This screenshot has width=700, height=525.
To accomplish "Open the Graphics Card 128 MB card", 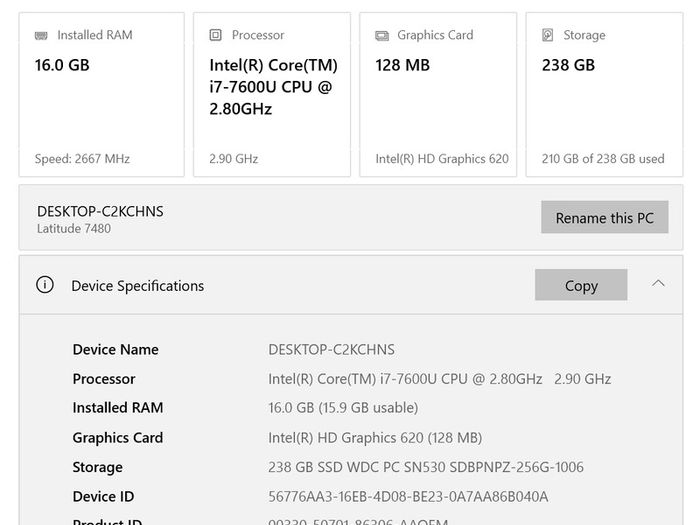I will [438, 95].
